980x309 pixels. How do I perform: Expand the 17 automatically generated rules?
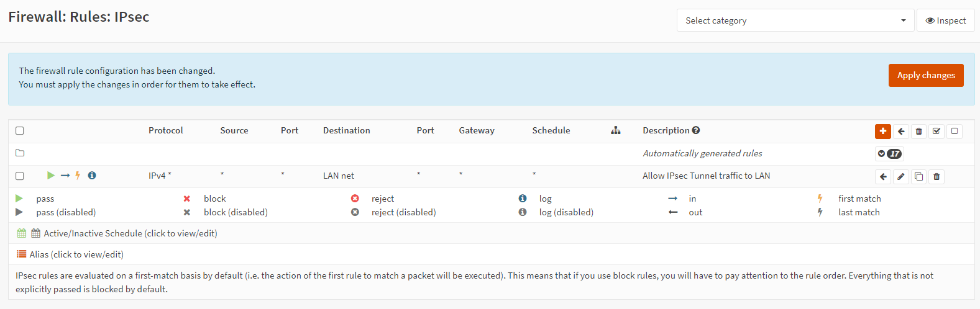click(889, 154)
